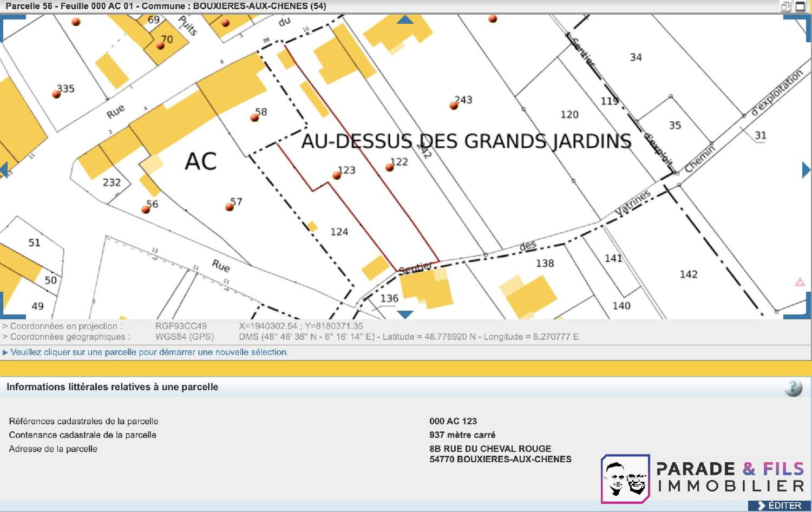This screenshot has width=812, height=512.
Task: Select the red marker for parcel 123
Action: coord(337,175)
